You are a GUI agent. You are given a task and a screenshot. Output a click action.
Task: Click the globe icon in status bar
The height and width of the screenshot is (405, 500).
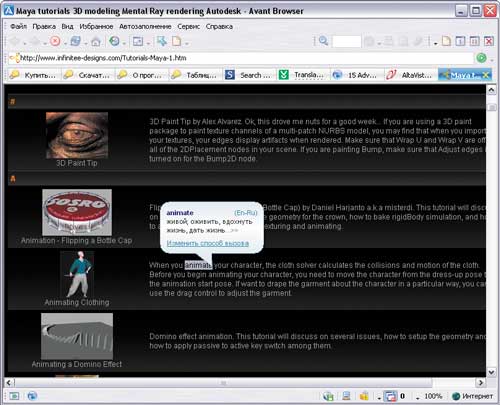pyautogui.click(x=32, y=396)
